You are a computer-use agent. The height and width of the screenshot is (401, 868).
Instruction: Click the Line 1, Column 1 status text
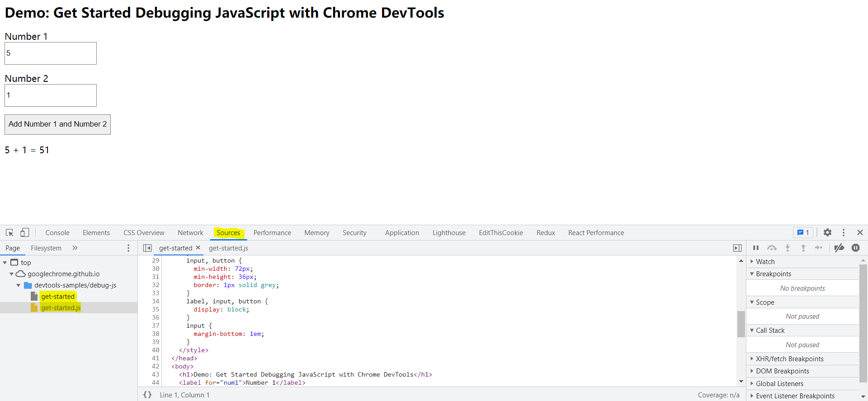[x=184, y=395]
